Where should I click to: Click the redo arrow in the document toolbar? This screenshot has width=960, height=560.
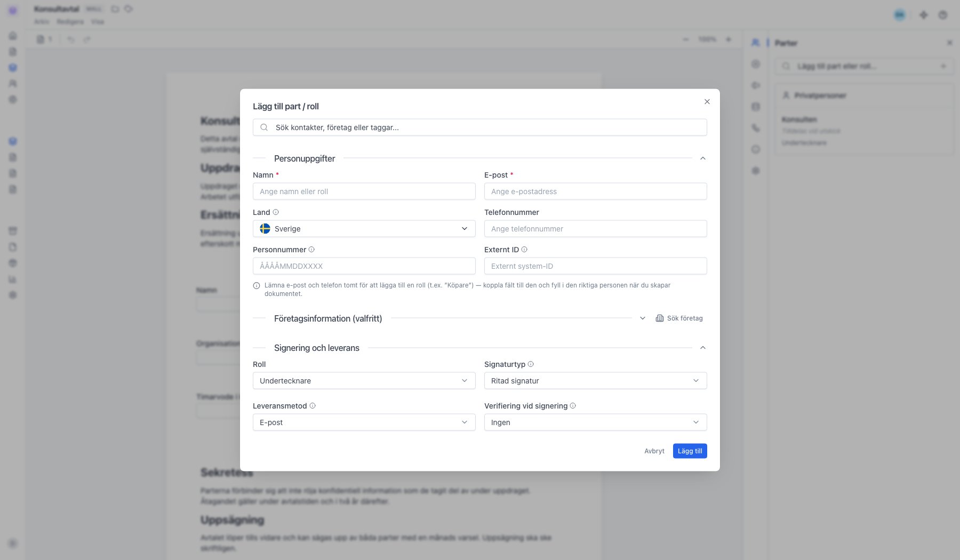(x=87, y=39)
